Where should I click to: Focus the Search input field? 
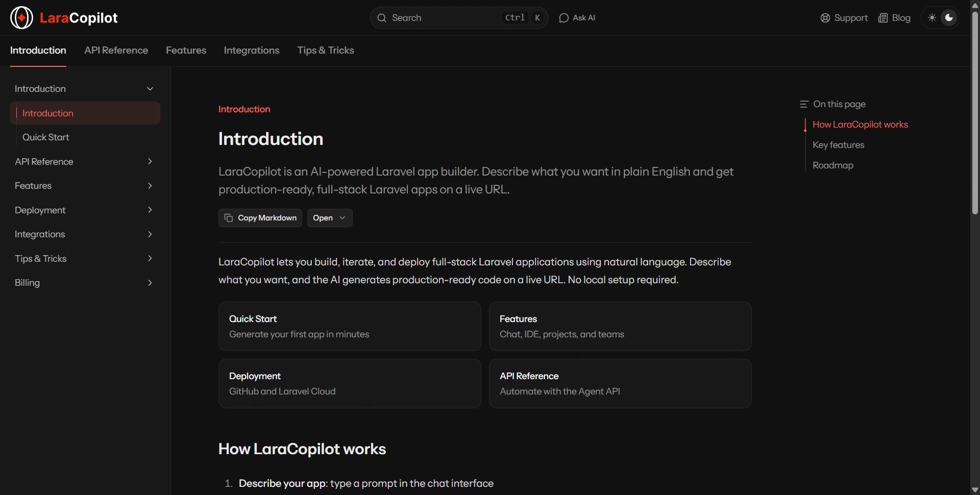pyautogui.click(x=459, y=18)
